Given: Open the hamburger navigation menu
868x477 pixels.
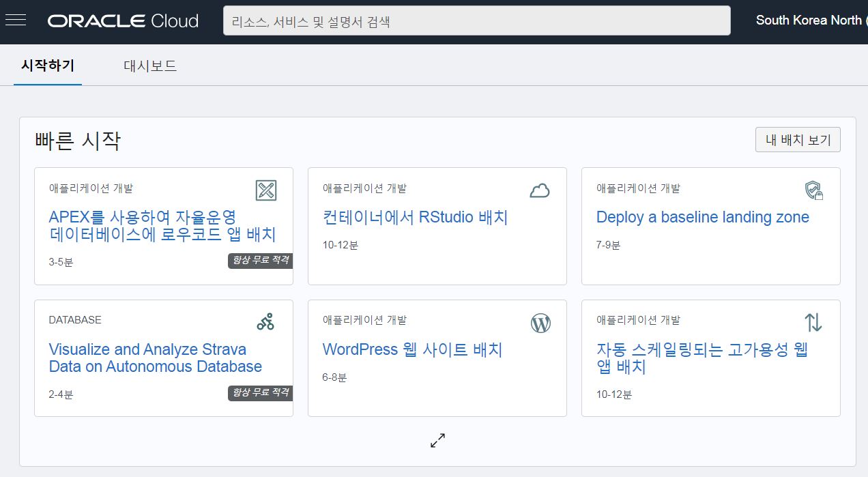Looking at the screenshot, I should coord(16,20).
